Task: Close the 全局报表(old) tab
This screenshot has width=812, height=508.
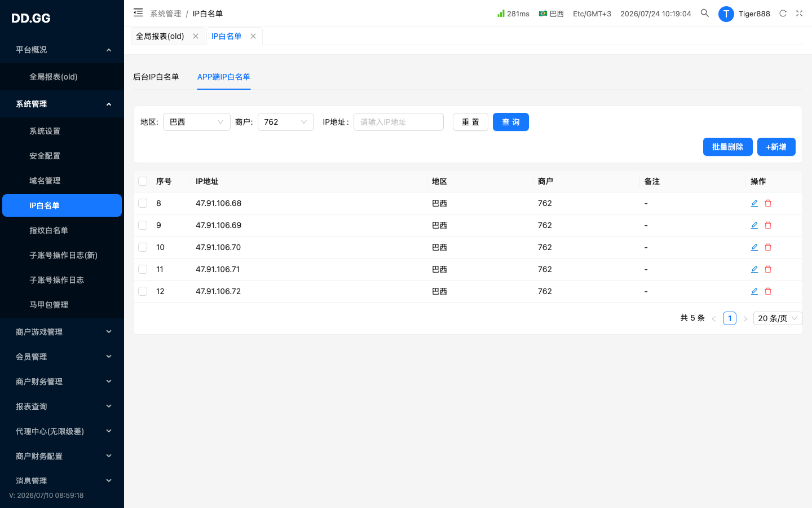Action: pyautogui.click(x=196, y=36)
